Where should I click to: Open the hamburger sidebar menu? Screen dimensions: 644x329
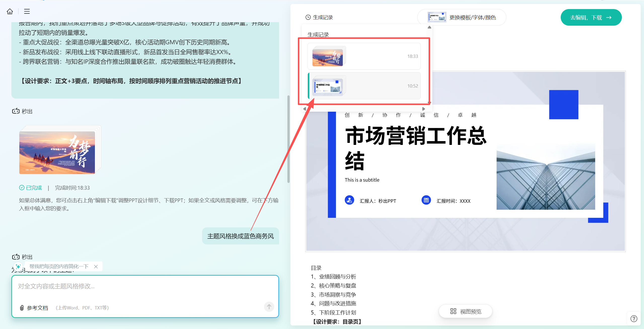click(x=27, y=11)
